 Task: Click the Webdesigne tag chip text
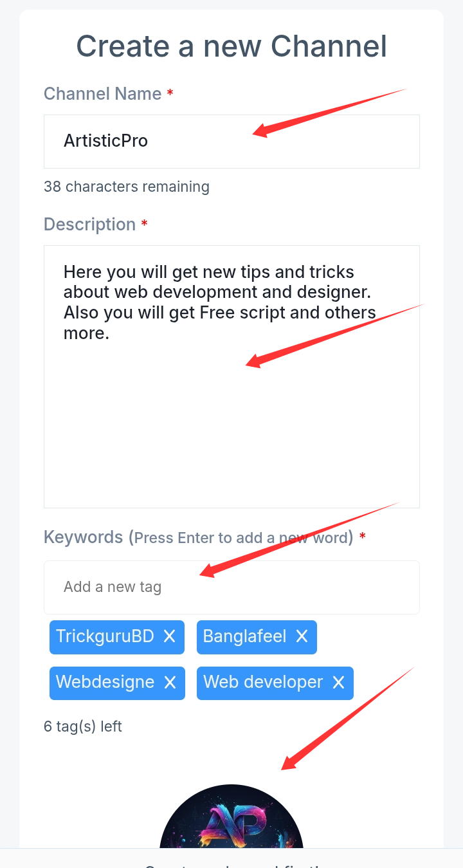coord(105,683)
